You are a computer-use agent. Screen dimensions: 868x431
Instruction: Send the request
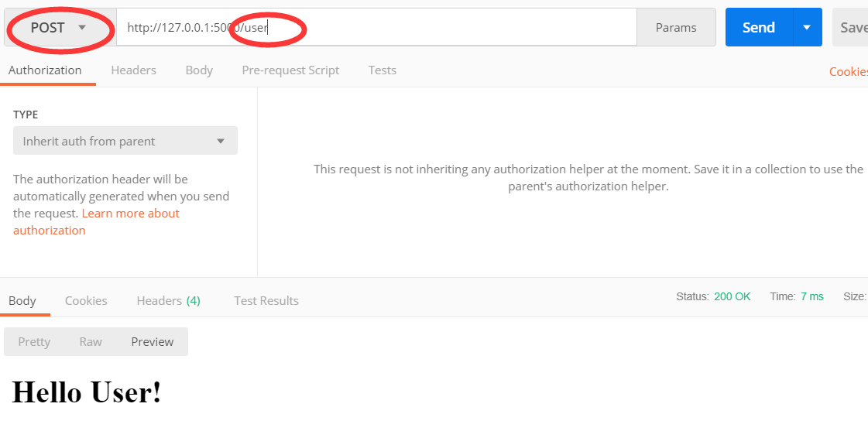[x=758, y=28]
